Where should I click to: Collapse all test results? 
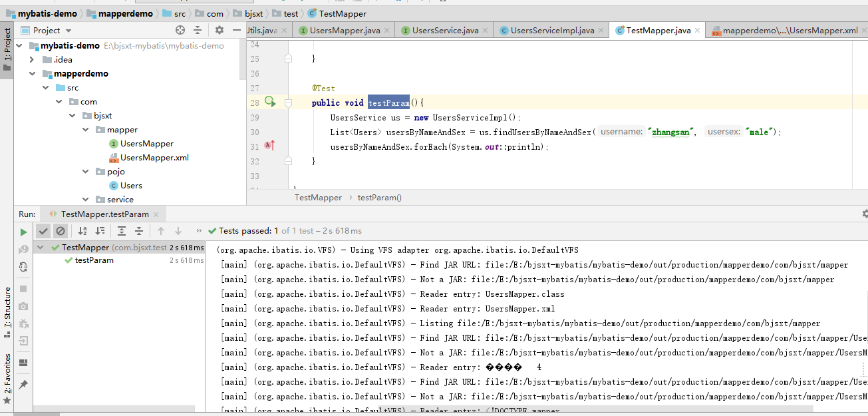click(139, 231)
